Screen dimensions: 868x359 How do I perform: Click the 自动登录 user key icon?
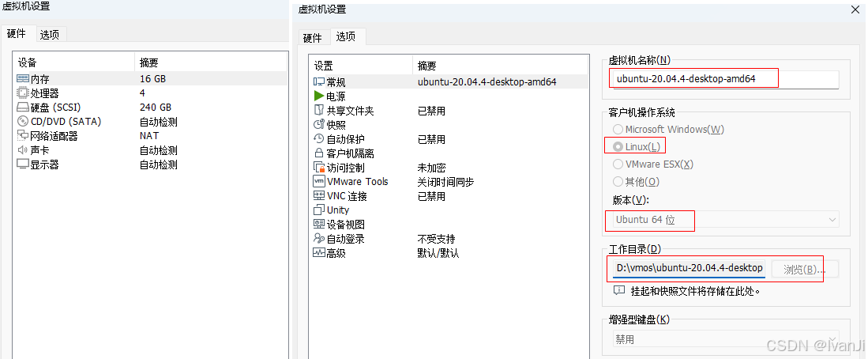pyautogui.click(x=319, y=239)
